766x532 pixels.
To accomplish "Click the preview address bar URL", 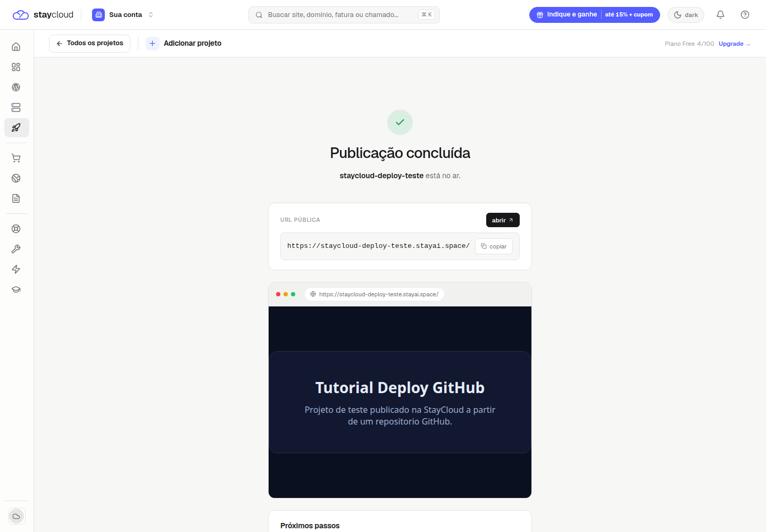I will [x=374, y=294].
